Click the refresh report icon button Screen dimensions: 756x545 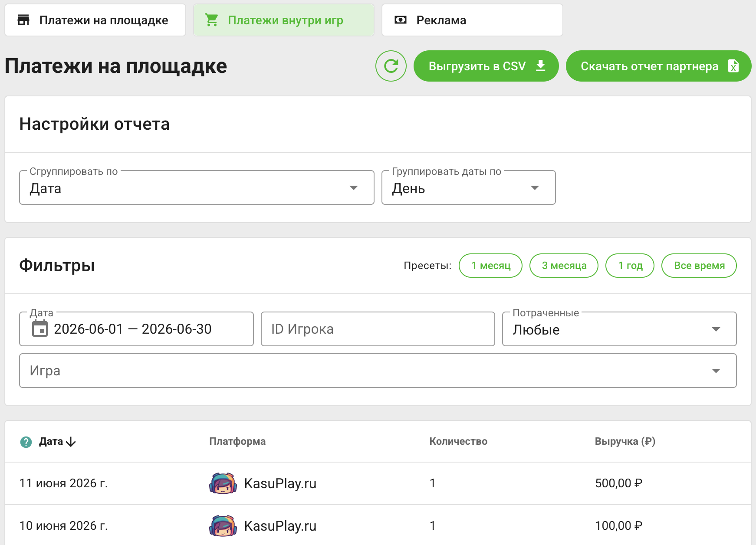(391, 66)
